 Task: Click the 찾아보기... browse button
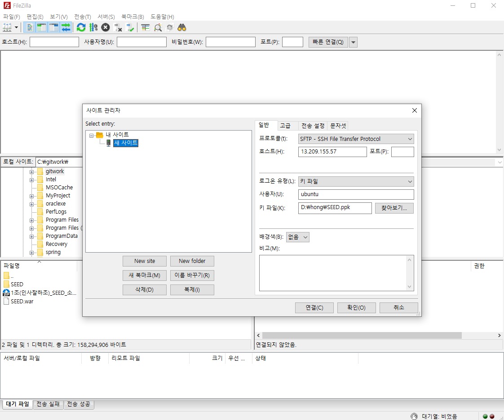[x=394, y=208]
